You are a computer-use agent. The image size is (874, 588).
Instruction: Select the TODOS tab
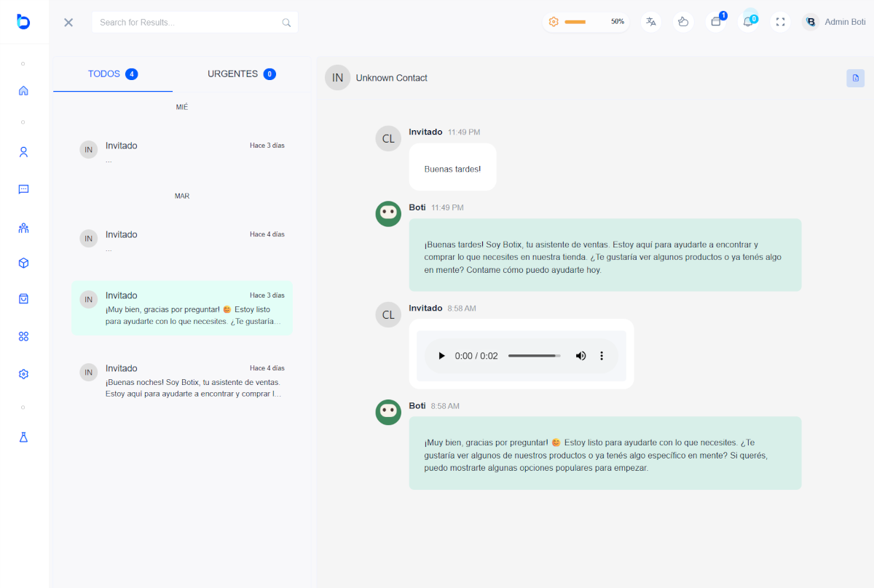pyautogui.click(x=112, y=74)
